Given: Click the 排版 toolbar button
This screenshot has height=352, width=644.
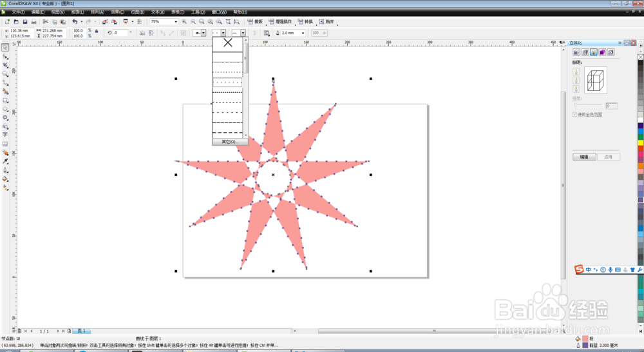Looking at the screenshot, I should click(x=255, y=21).
